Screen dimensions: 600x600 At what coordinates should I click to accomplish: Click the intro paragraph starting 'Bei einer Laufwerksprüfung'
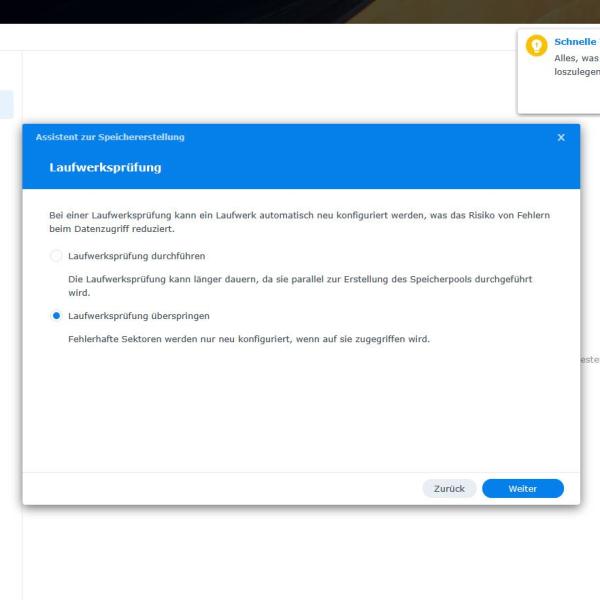(x=299, y=222)
